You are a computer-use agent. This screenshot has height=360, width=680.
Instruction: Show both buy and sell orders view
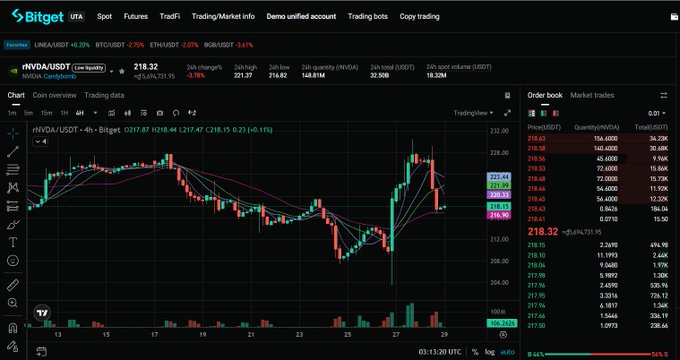[532, 113]
